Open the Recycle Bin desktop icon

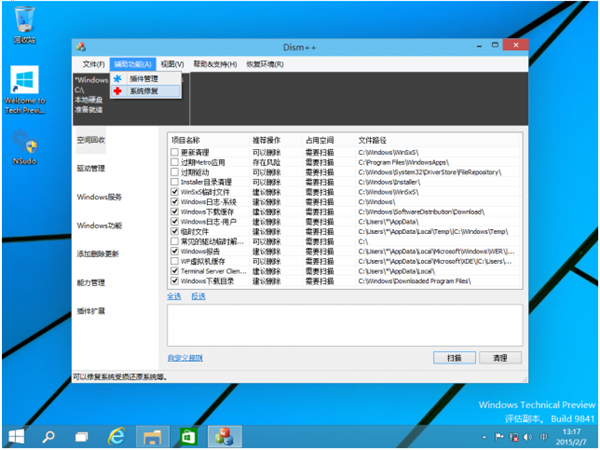[24, 25]
